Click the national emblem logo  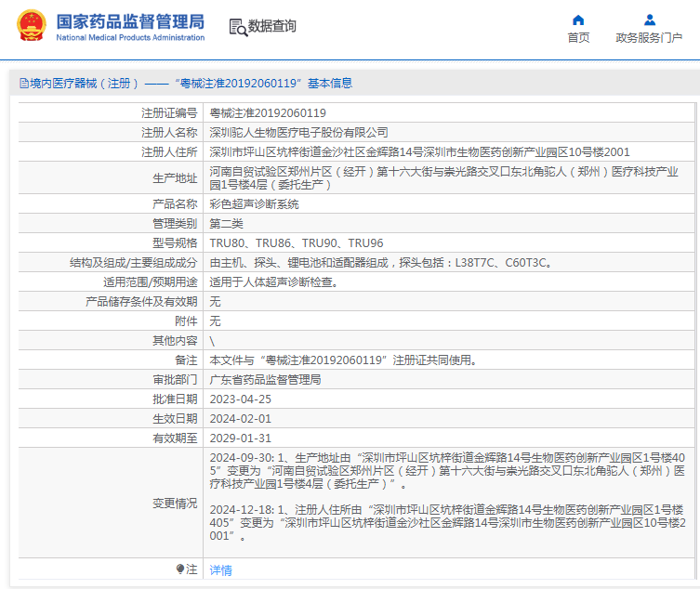tap(32, 26)
